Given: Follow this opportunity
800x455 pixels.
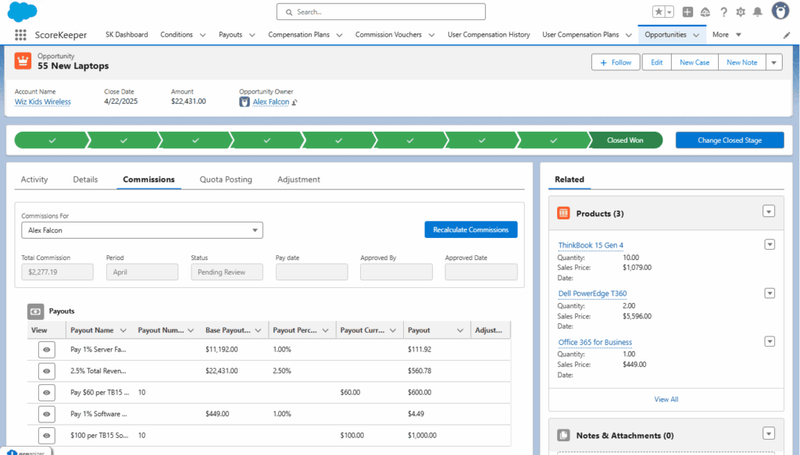Looking at the screenshot, I should pyautogui.click(x=616, y=62).
